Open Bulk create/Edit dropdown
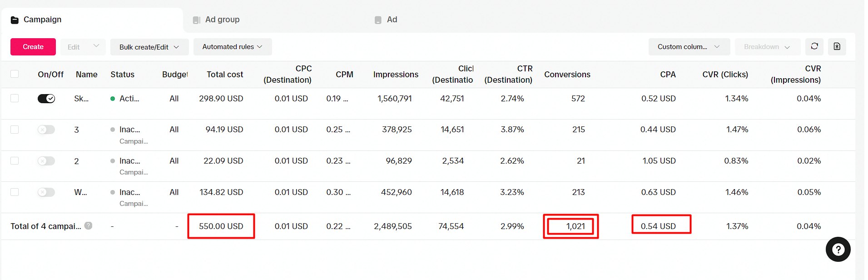Viewport: 868px width, 280px height. coord(149,47)
